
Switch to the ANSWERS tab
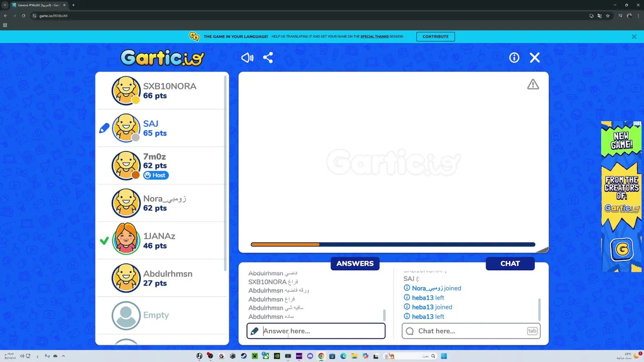pyautogui.click(x=355, y=263)
